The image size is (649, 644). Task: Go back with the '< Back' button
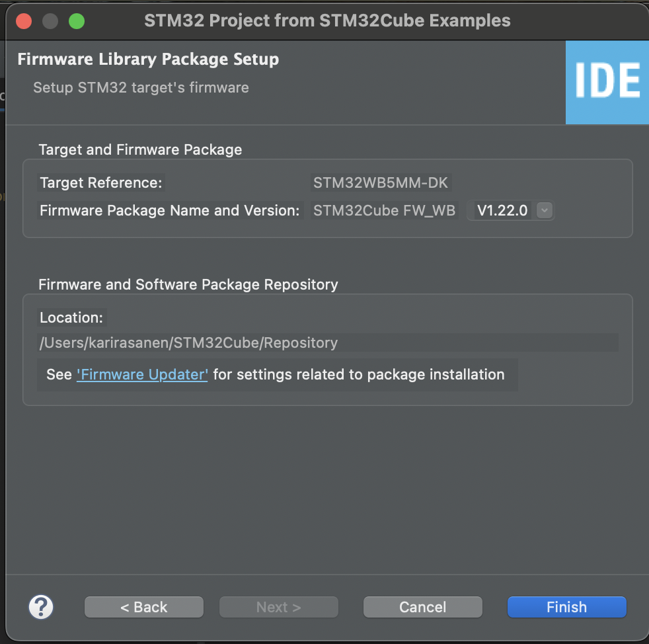[x=143, y=606]
